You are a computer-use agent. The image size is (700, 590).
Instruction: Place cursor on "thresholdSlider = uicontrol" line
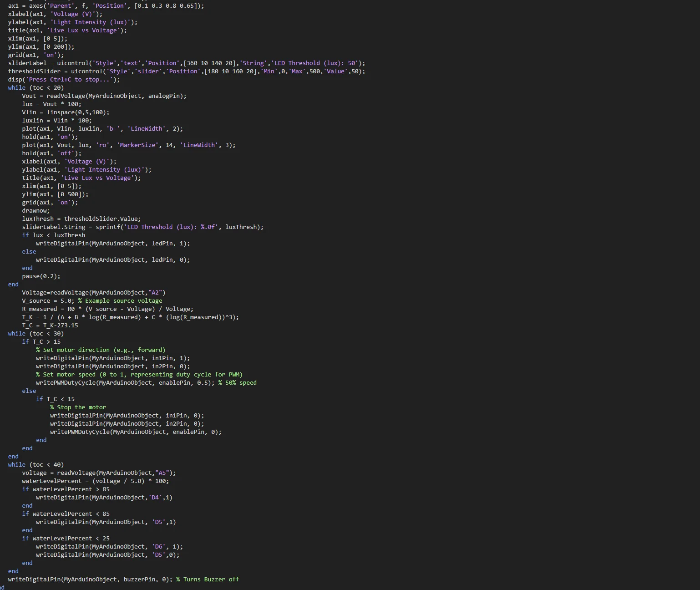click(x=187, y=71)
